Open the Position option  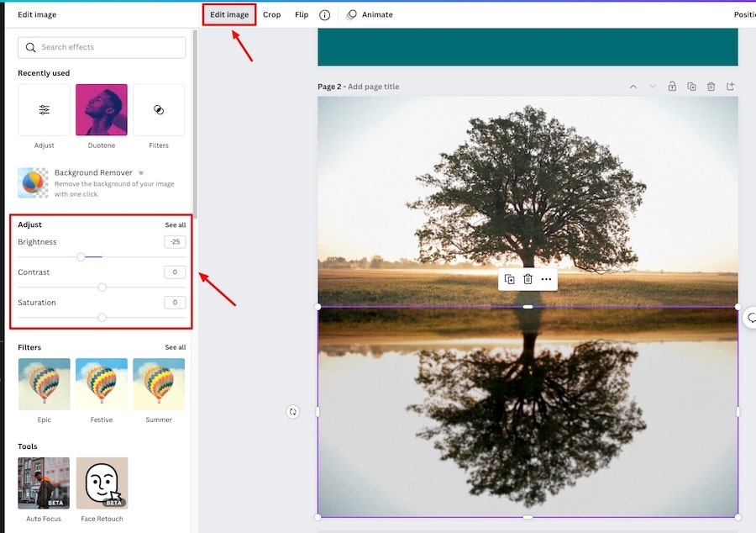(744, 14)
